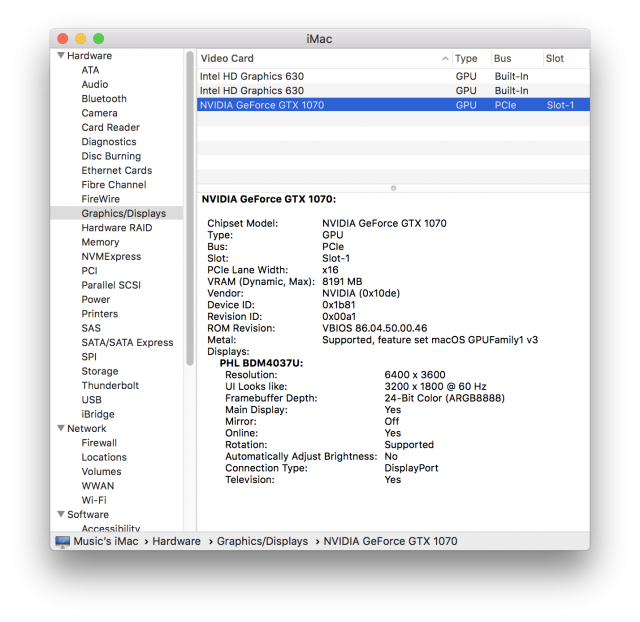Collapse the Software section triangle
Viewport: 640px width, 622px height.
tap(60, 515)
